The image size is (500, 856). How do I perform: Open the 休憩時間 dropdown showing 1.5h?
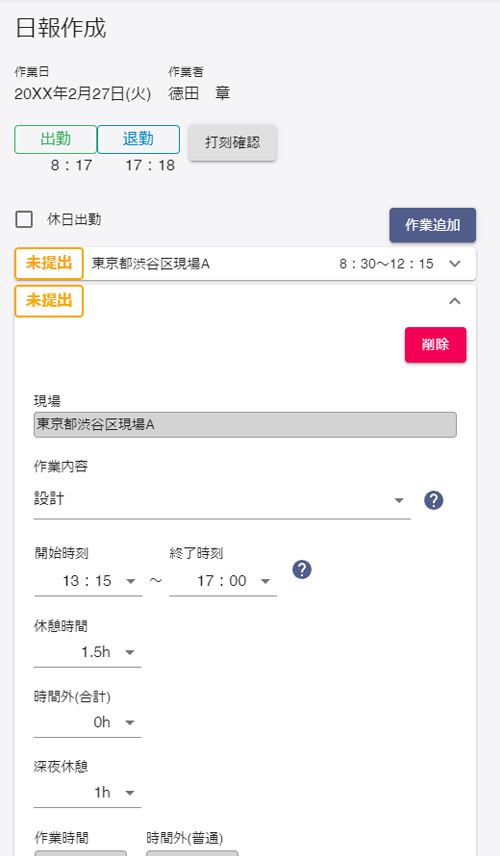[87, 652]
